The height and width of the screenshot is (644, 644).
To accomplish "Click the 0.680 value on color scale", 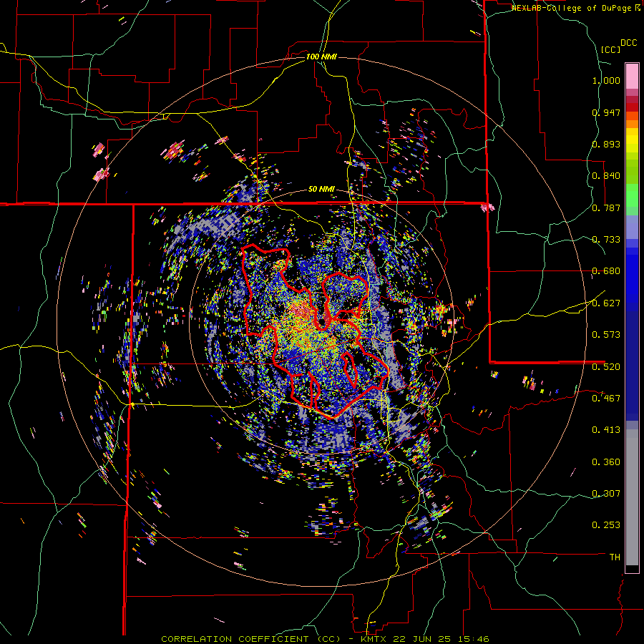I will coord(606,271).
